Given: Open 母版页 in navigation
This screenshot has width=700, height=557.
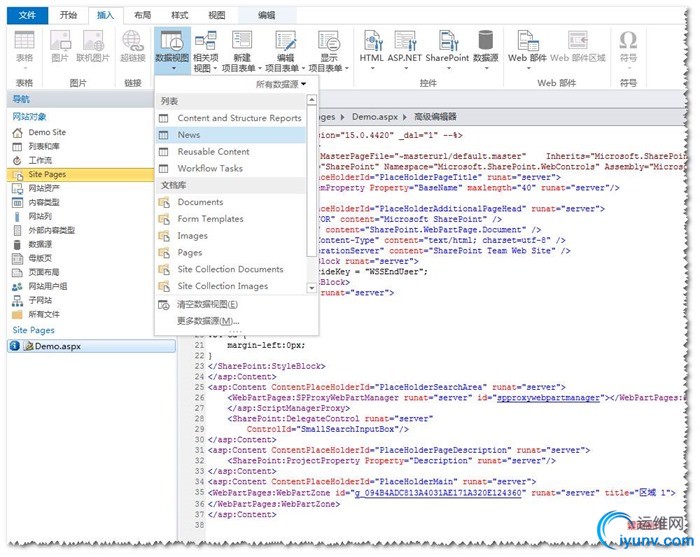Looking at the screenshot, I should coord(40,258).
